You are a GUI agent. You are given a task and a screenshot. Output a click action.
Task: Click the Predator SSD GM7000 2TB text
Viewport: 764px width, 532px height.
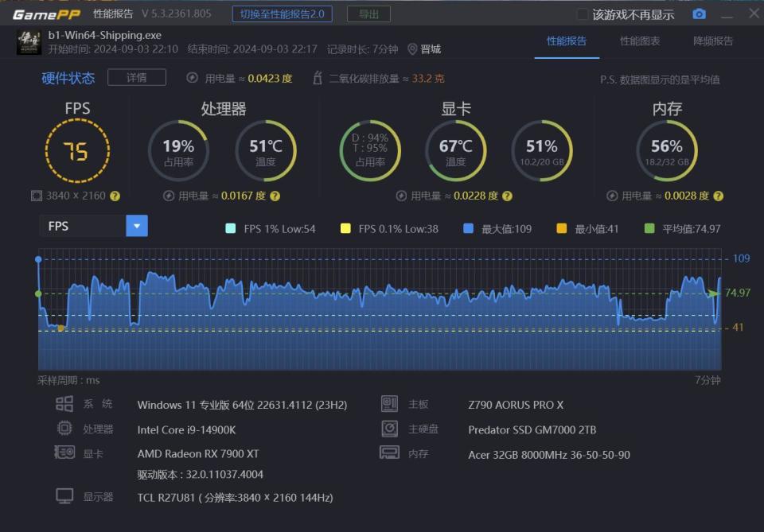coord(532,429)
